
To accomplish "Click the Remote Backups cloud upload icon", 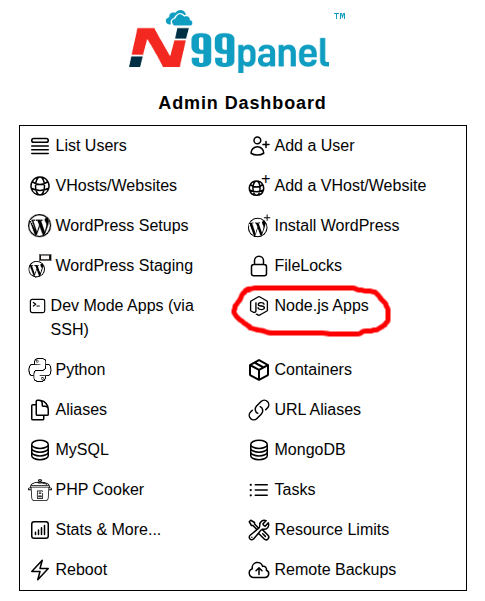I will [x=259, y=570].
